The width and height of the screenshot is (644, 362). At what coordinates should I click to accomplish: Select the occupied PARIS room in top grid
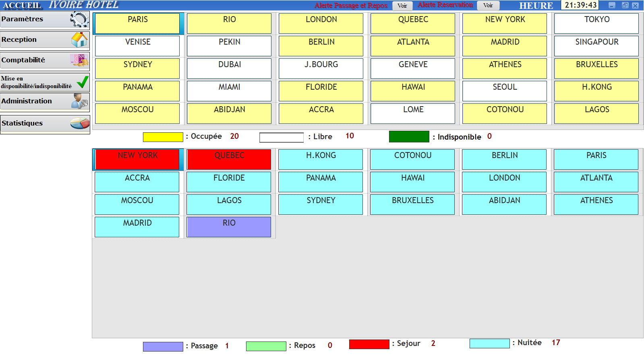pos(138,24)
